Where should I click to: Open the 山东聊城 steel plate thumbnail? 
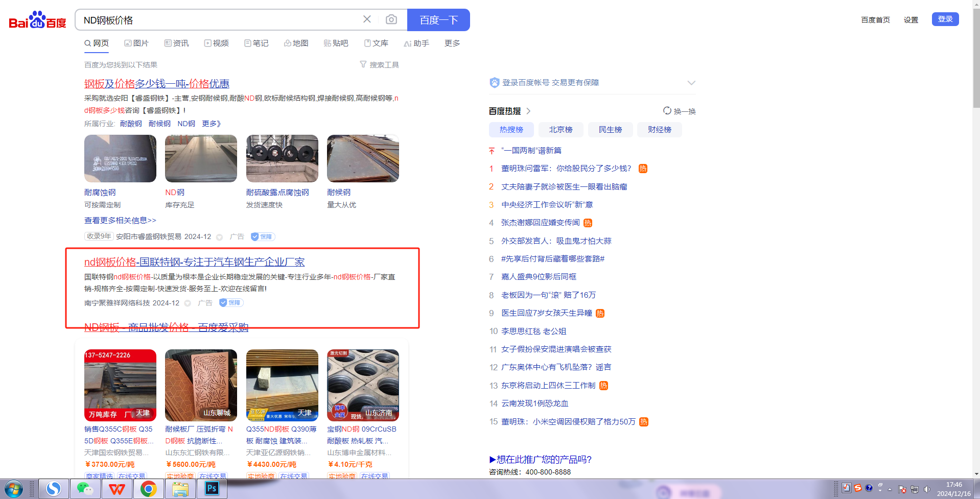pyautogui.click(x=201, y=385)
